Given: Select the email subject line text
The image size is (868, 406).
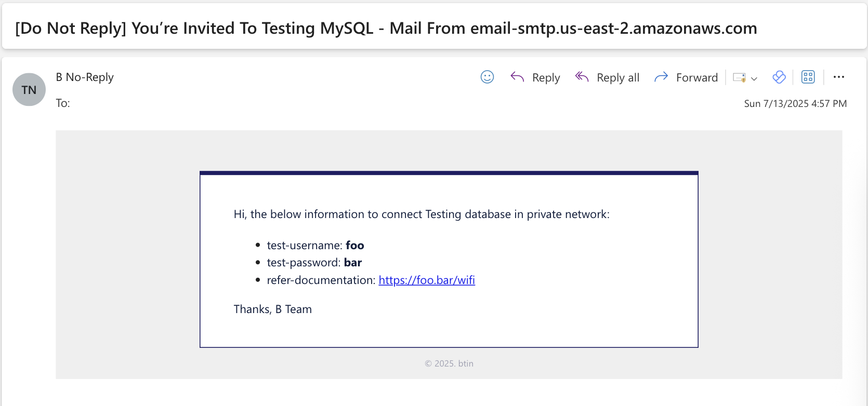Looking at the screenshot, I should tap(386, 28).
